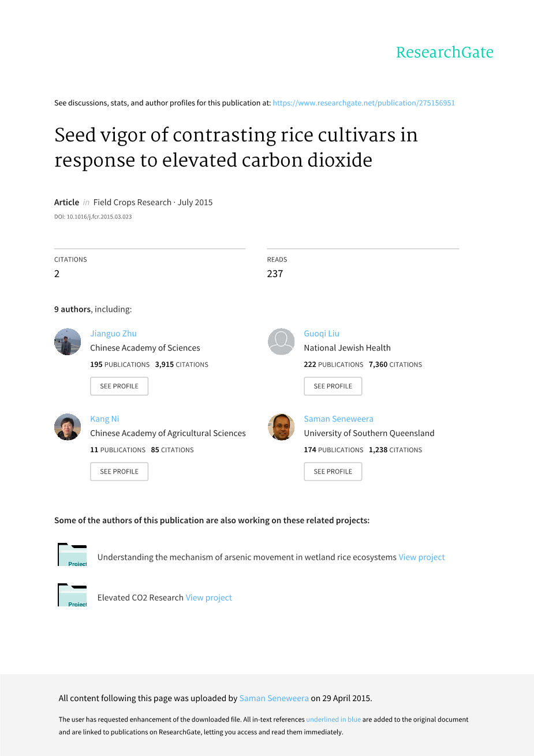This screenshot has width=534, height=756.
Task: Click the arsenic movement project folder icon
Action: tap(72, 555)
